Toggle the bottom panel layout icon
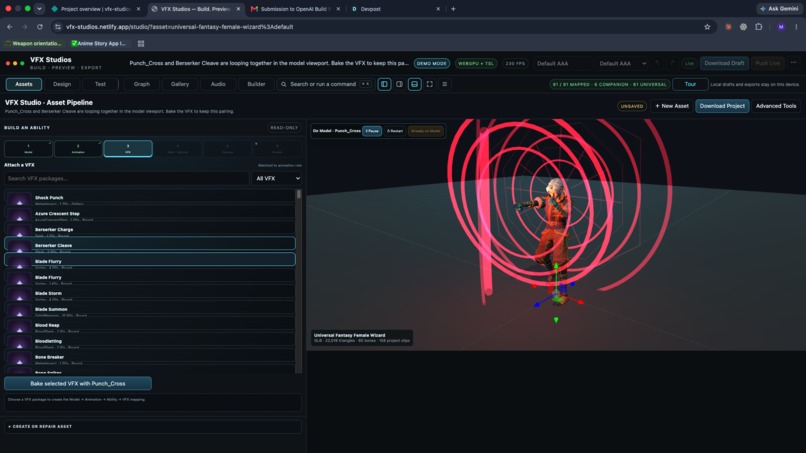Viewport: 806px width, 453px height. [414, 84]
